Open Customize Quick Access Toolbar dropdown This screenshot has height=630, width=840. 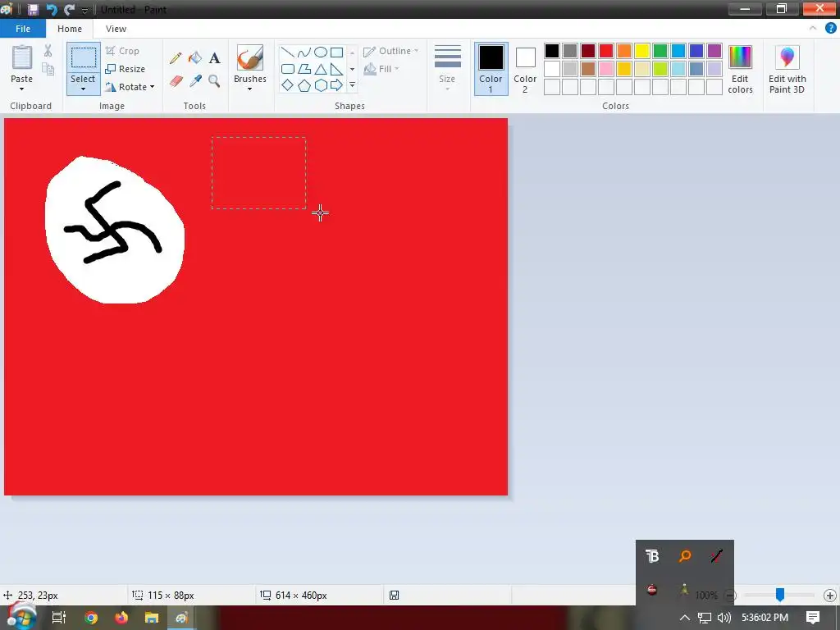[x=84, y=10]
